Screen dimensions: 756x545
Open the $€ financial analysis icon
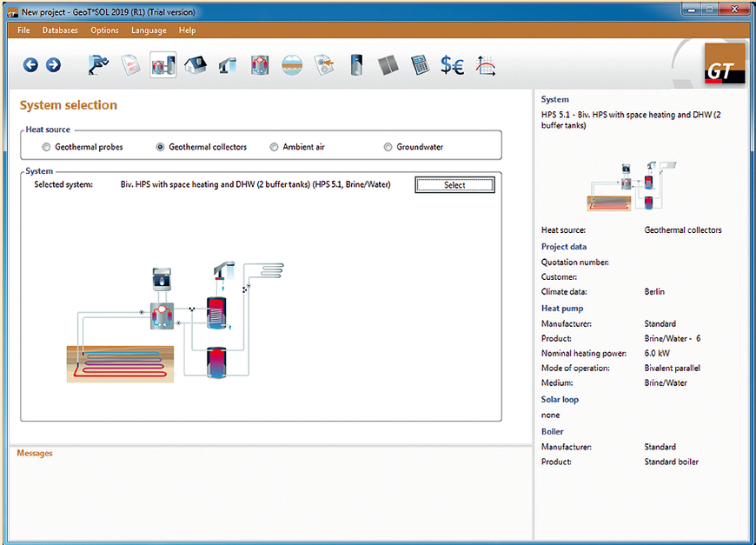point(452,65)
